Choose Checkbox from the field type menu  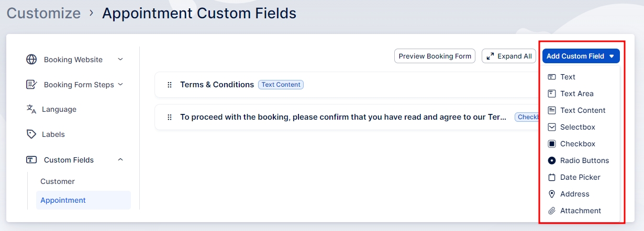coord(578,144)
